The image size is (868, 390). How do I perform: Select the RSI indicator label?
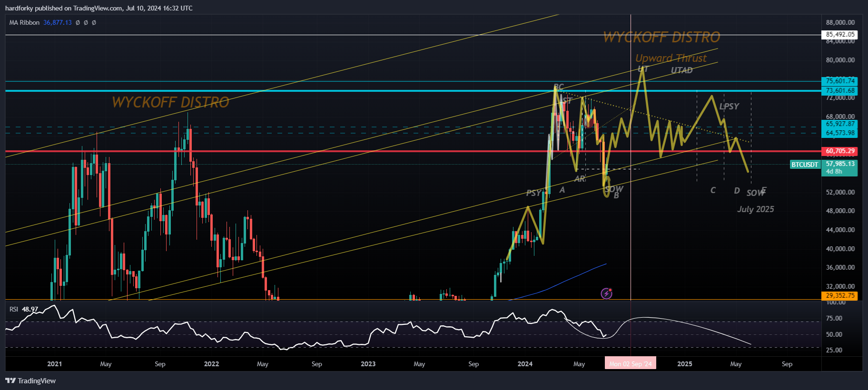[x=14, y=309]
